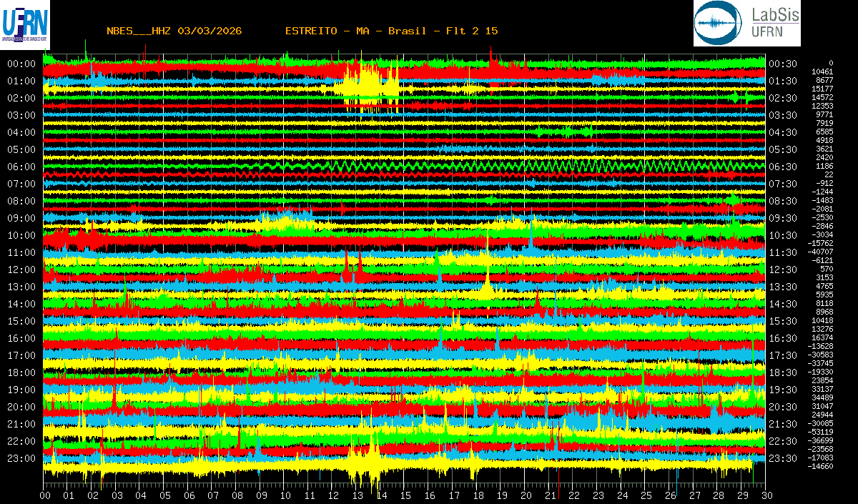Click the 00:30 time label on right

tap(782, 64)
